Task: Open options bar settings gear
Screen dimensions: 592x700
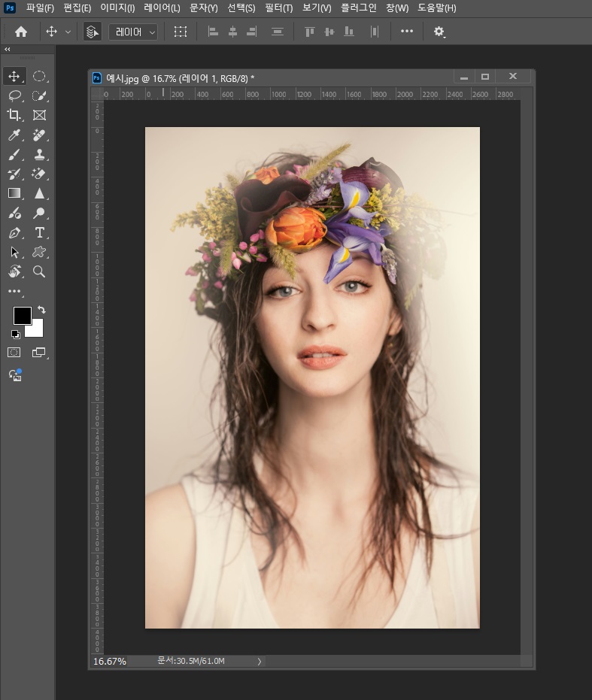Action: 439,32
